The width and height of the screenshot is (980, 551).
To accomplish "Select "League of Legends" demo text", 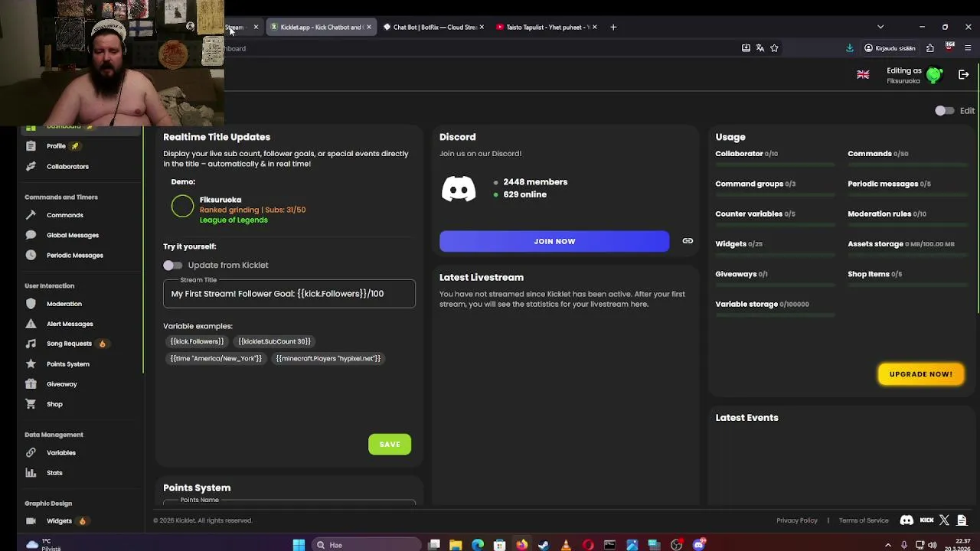I will pyautogui.click(x=234, y=220).
